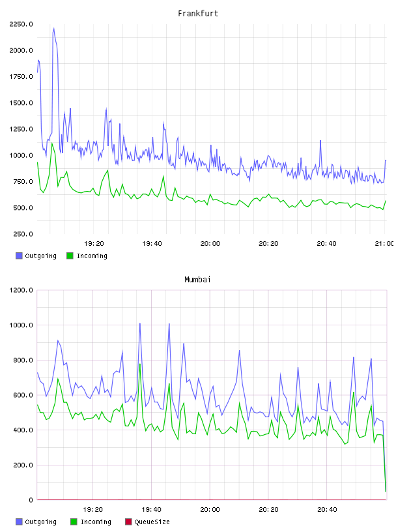Click the 20:20 time label on Mumbai chart

268,510
